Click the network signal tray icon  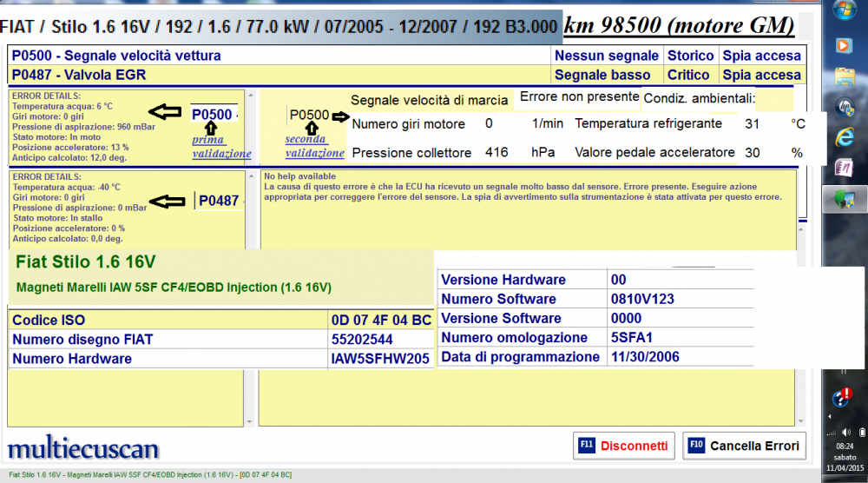(x=832, y=432)
